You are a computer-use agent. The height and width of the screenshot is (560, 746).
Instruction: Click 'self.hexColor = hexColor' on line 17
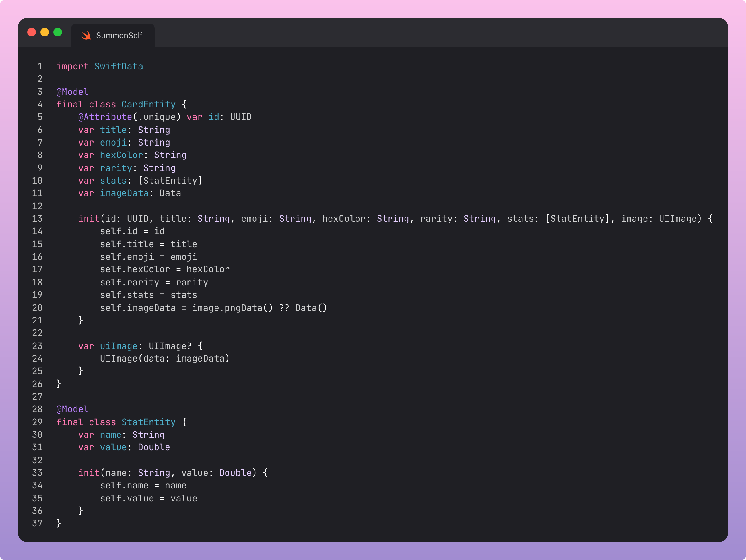point(164,269)
